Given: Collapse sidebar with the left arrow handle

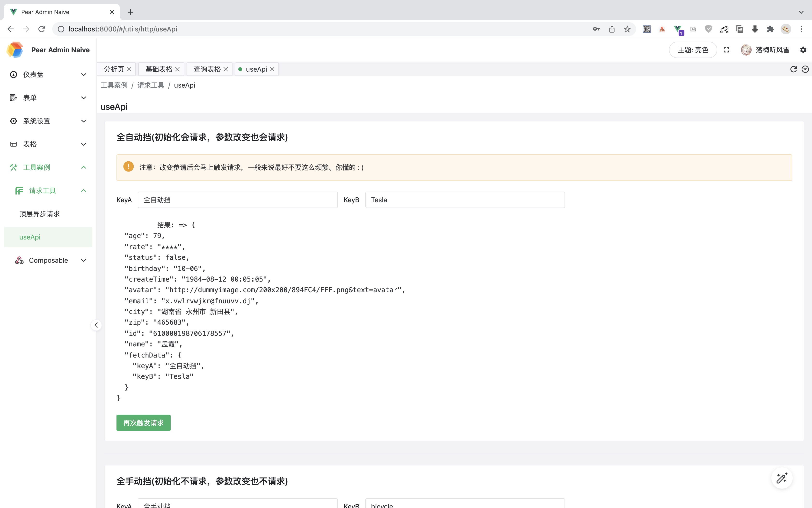Looking at the screenshot, I should [96, 325].
